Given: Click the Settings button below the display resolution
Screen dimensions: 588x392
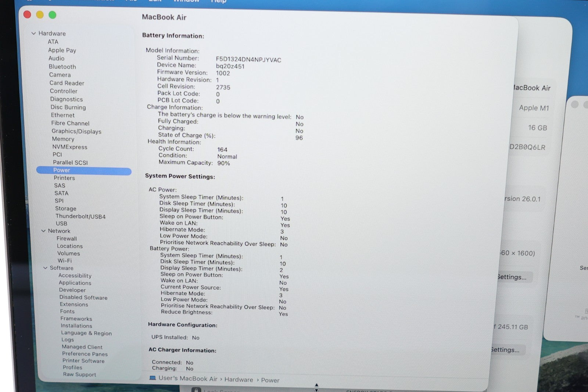Looking at the screenshot, I should point(512,277).
